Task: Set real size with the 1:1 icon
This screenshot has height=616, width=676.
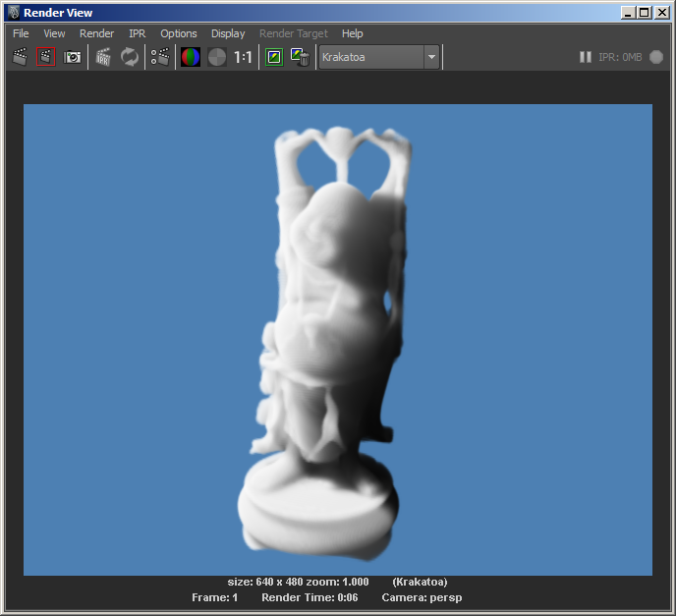Action: pyautogui.click(x=243, y=57)
